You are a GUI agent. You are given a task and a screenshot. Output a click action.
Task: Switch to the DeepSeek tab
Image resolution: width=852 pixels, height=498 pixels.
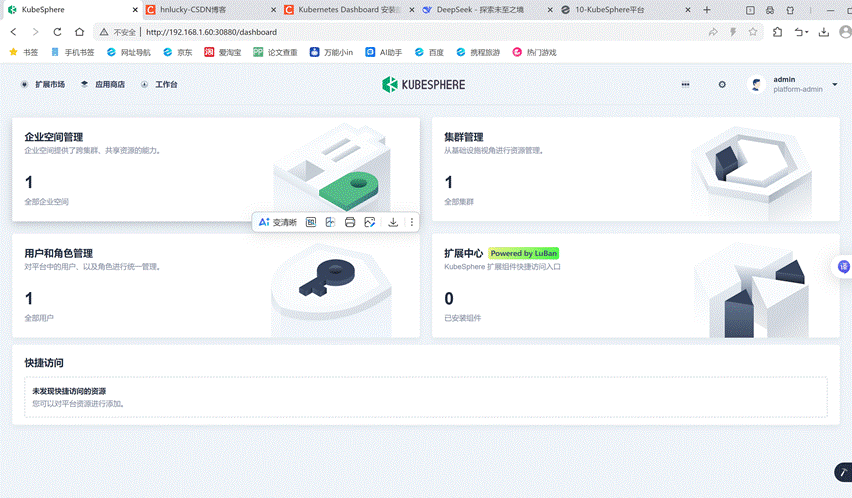click(x=487, y=10)
